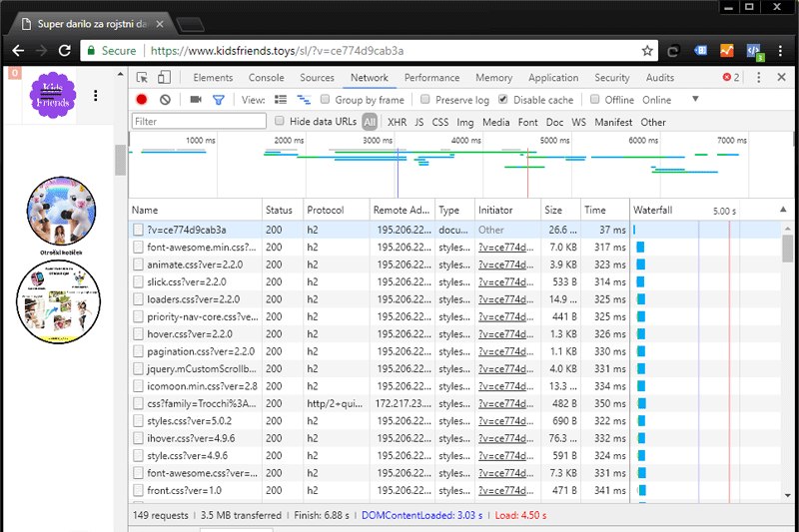Open the page's three-dot menu by logo
799x532 pixels.
(96, 96)
